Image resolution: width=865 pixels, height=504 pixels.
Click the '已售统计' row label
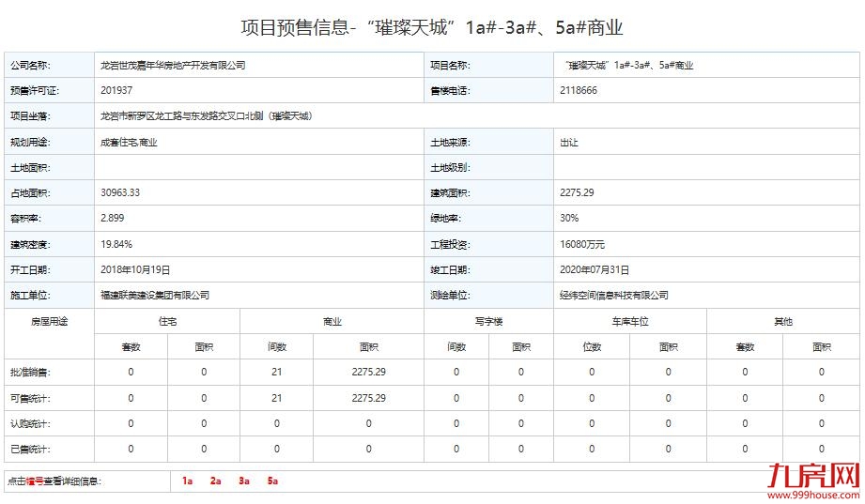click(30, 449)
